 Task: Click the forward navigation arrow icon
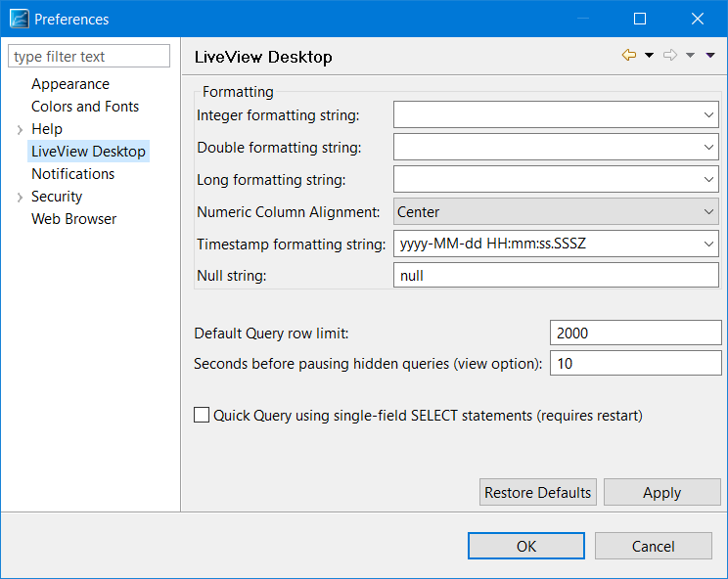tap(670, 56)
